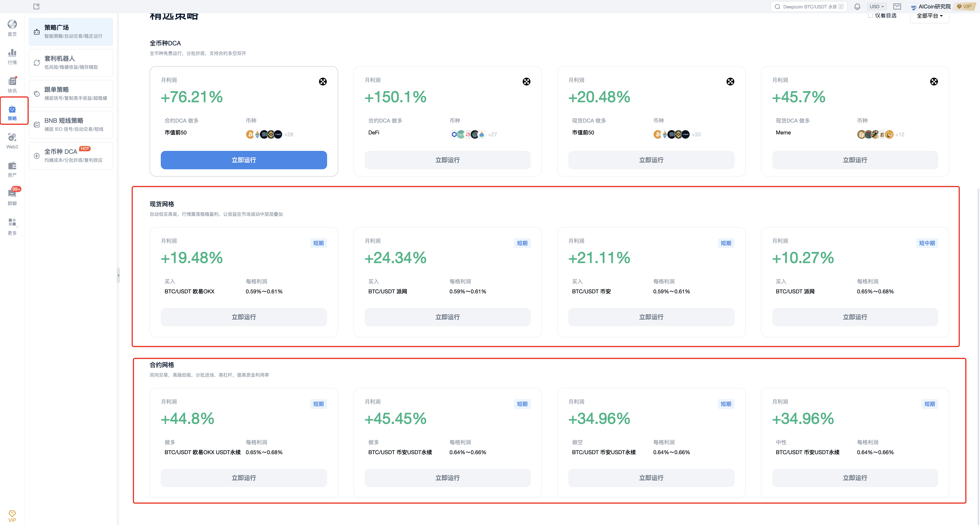This screenshot has width=980, height=525.
Task: Click the +28 coins count label
Action: tap(288, 134)
